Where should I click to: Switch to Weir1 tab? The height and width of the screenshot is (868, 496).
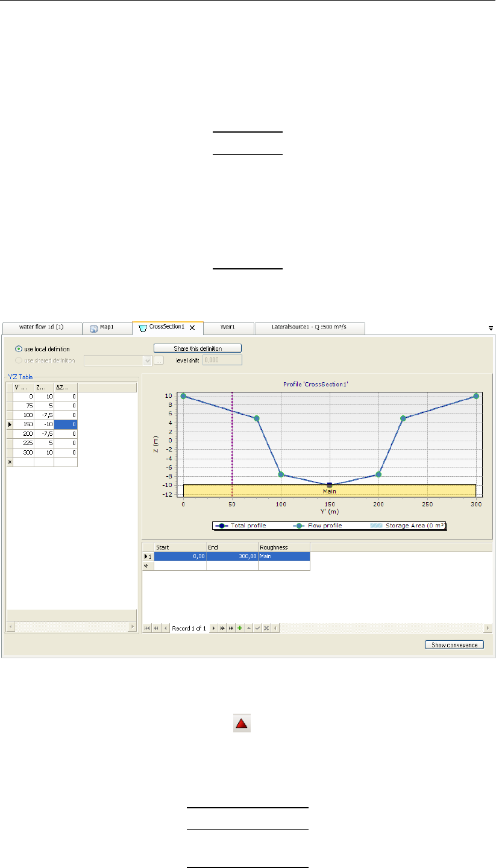(228, 328)
